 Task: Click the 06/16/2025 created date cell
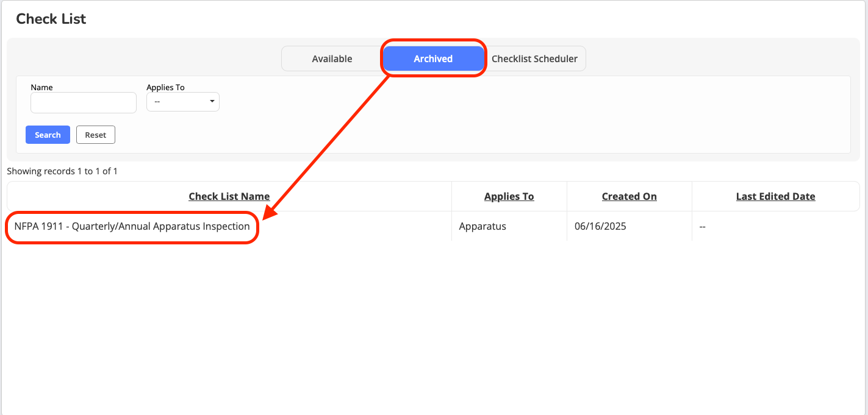600,226
